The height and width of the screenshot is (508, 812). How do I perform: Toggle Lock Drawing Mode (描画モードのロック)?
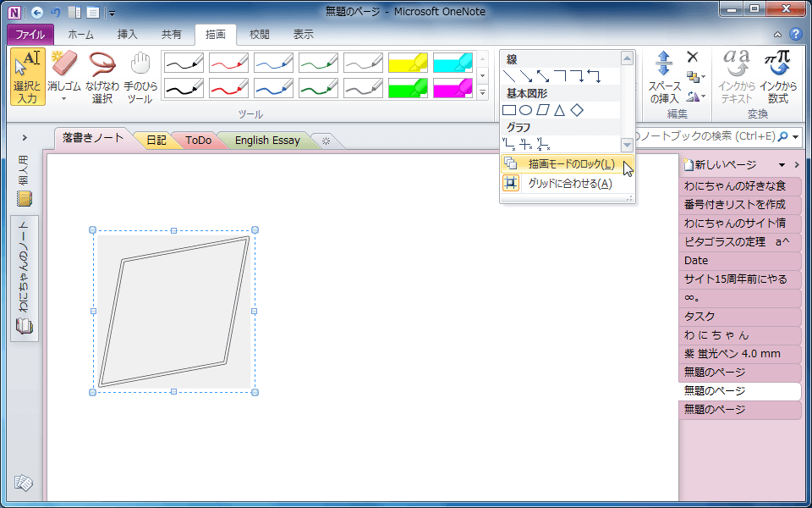pos(568,163)
